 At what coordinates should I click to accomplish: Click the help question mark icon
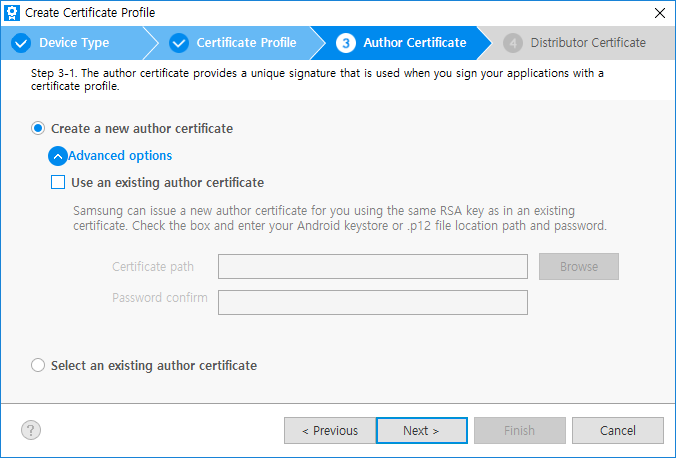[31, 430]
